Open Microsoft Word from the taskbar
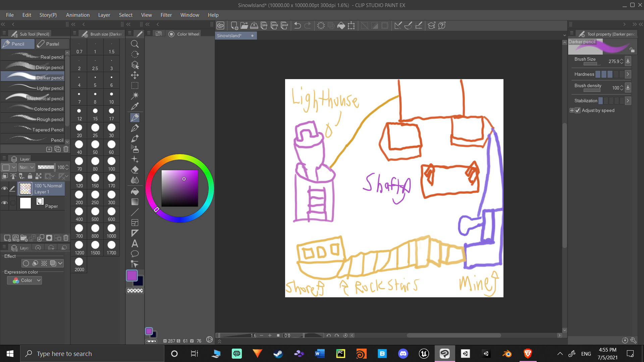The height and width of the screenshot is (362, 644). (x=320, y=354)
